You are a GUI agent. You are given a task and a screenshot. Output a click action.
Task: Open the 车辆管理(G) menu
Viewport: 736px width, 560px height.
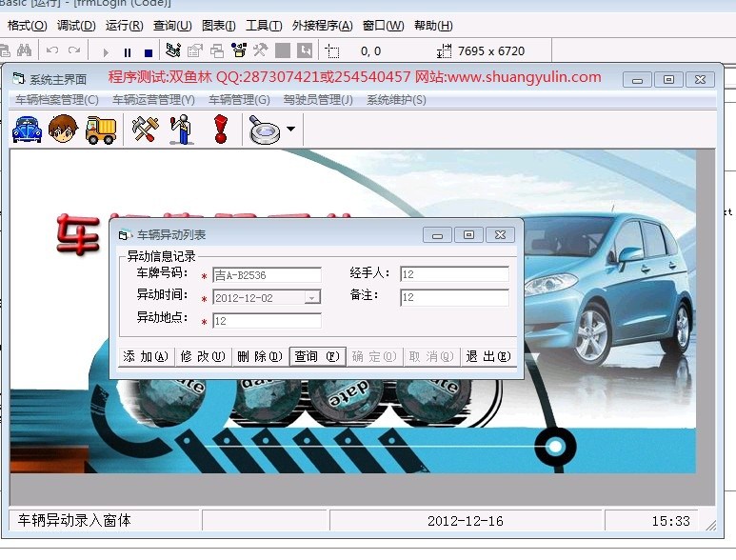pyautogui.click(x=239, y=100)
